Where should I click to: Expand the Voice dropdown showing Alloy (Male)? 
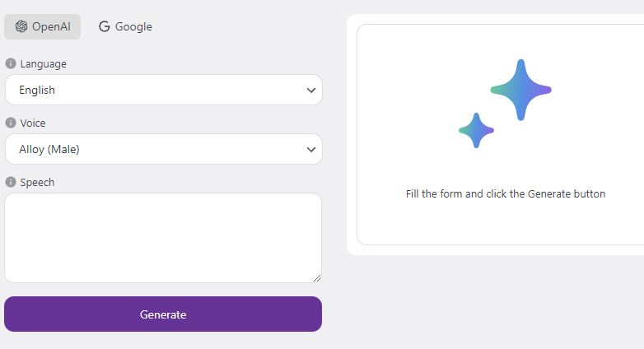(x=163, y=149)
